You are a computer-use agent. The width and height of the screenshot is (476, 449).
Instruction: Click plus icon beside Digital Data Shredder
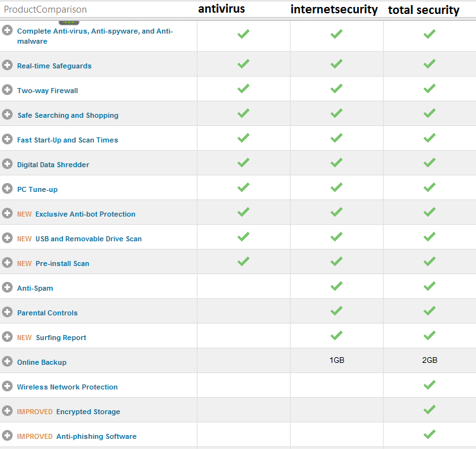pyautogui.click(x=8, y=164)
